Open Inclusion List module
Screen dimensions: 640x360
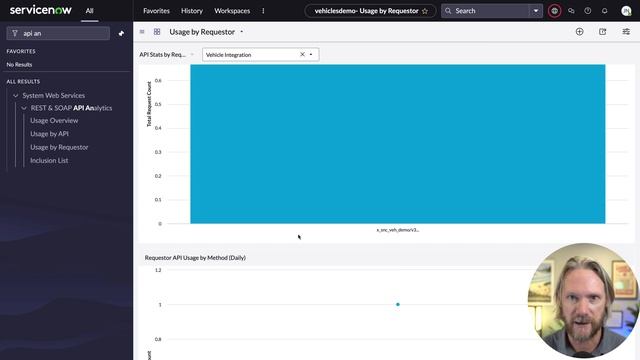point(49,161)
